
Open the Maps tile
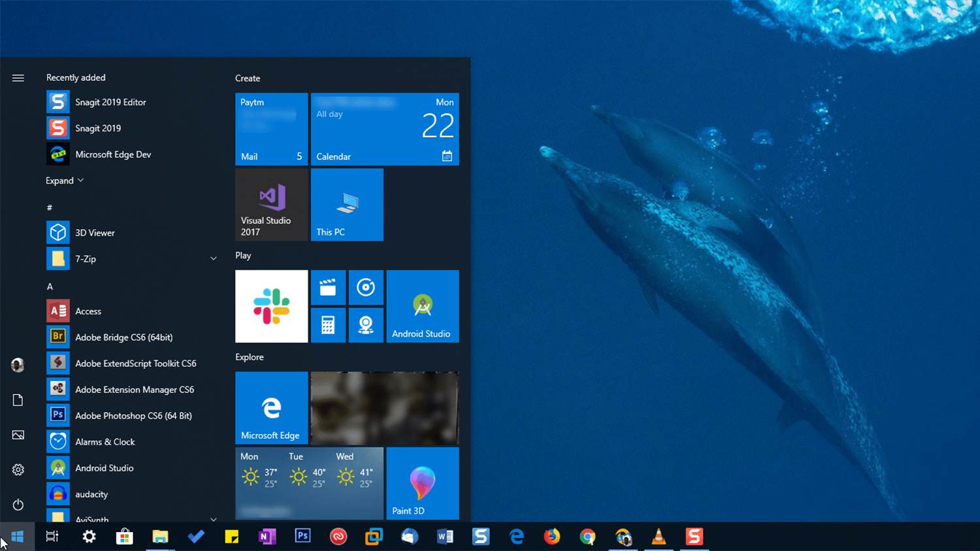(366, 324)
